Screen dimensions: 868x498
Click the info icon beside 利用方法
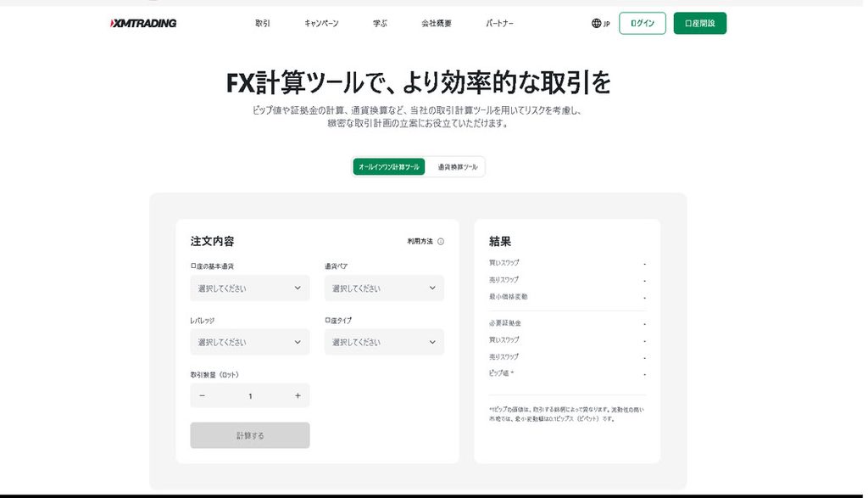[x=441, y=242]
